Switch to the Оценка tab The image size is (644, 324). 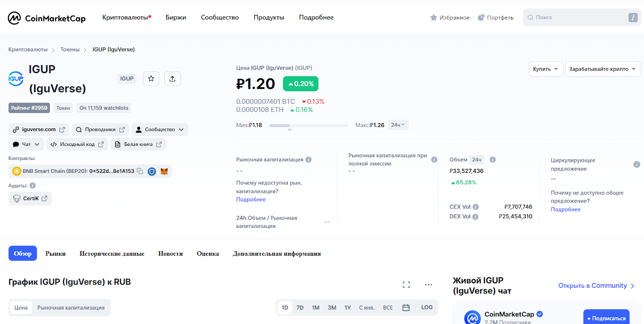pyautogui.click(x=208, y=254)
